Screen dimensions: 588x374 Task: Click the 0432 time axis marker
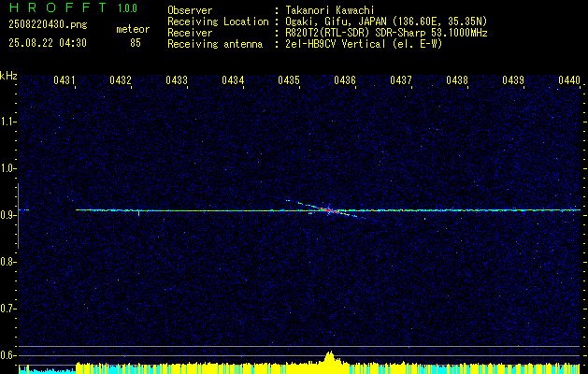(121, 80)
